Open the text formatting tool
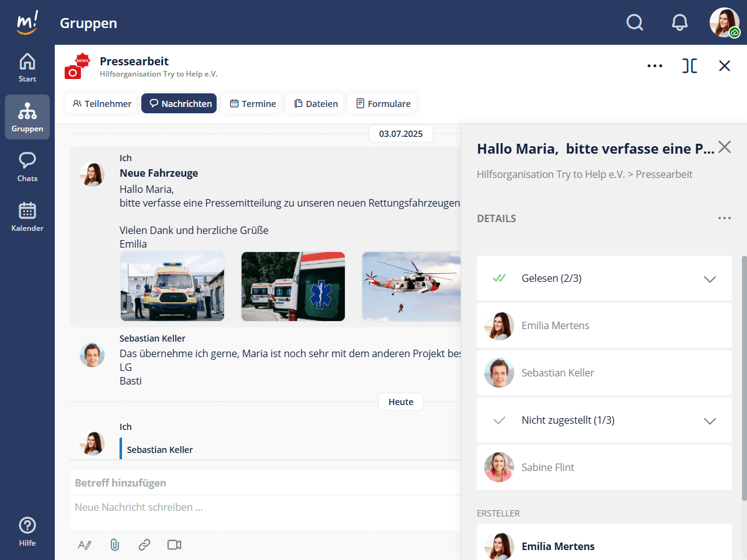This screenshot has height=560, width=747. click(85, 545)
